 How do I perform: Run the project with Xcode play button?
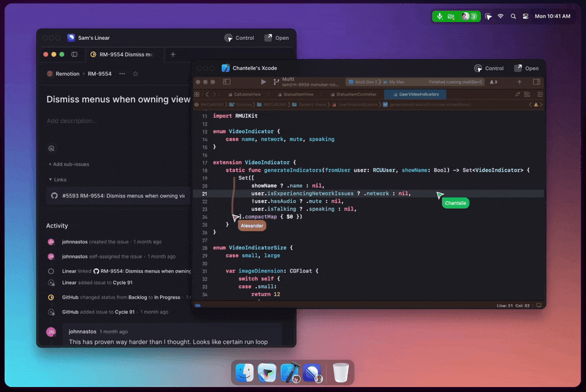[264, 82]
